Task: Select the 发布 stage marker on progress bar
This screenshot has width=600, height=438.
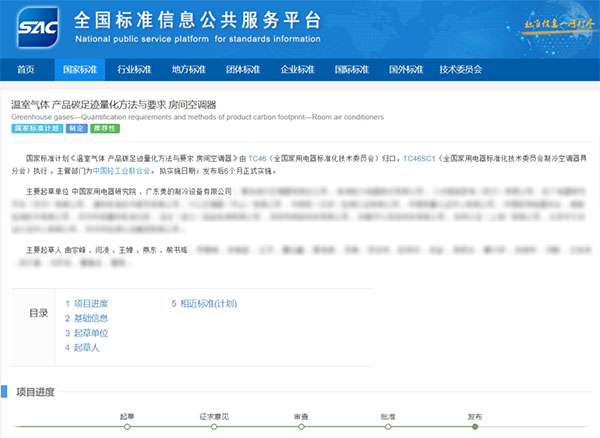Action: tap(475, 427)
